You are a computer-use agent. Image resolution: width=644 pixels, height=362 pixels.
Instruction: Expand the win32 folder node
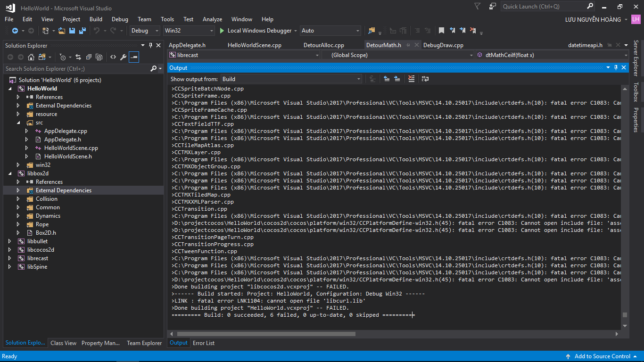(18, 165)
